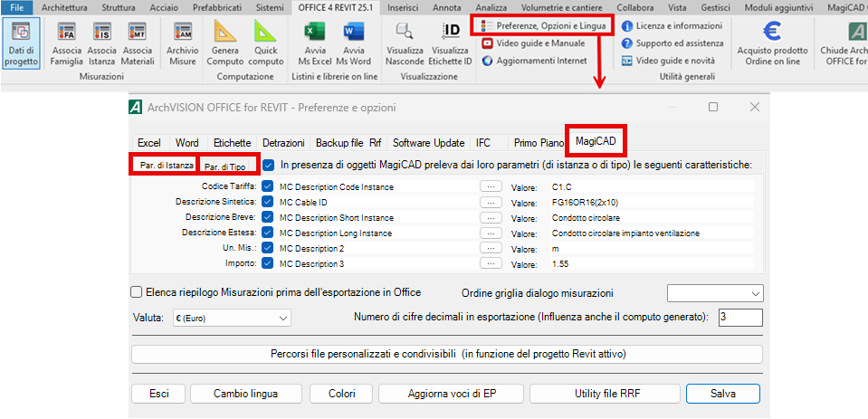This screenshot has height=419, width=868.
Task: Edit decimal digits number field
Action: point(740,318)
